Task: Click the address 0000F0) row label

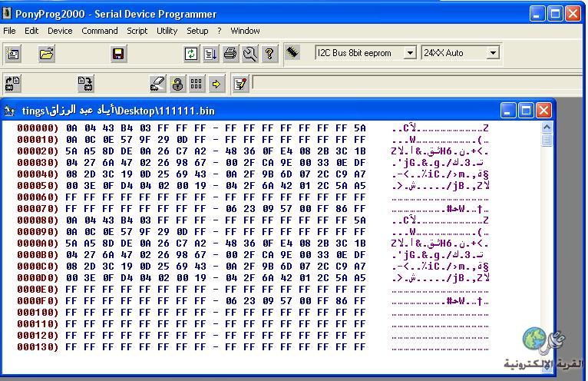Action: point(38,301)
